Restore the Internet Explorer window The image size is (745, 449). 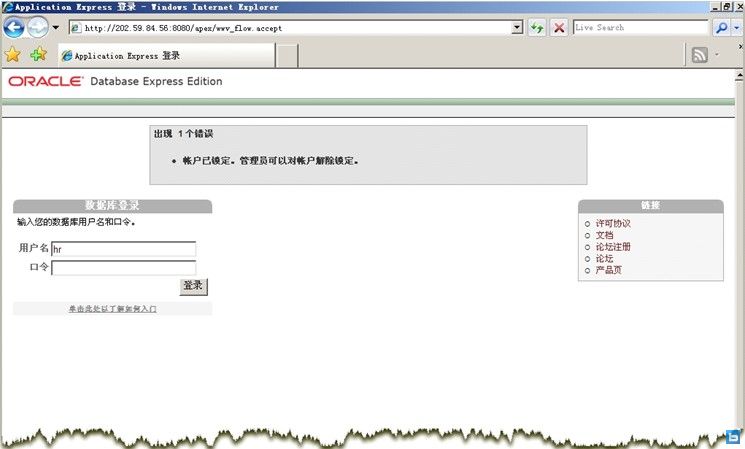point(727,7)
